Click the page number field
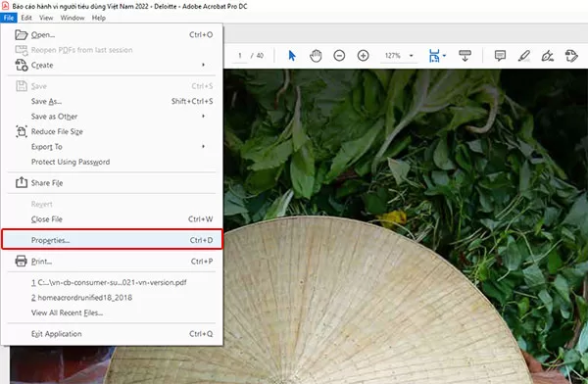 (240, 56)
